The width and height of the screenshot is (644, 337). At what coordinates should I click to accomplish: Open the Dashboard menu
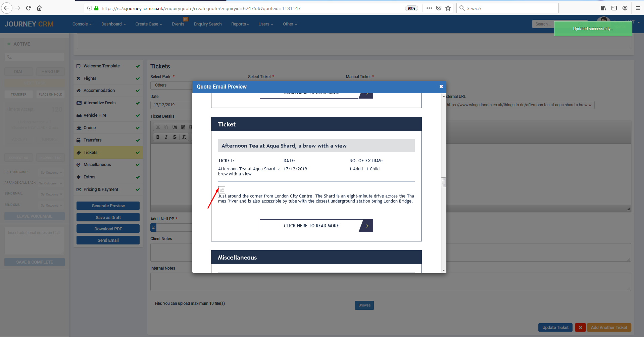[113, 24]
